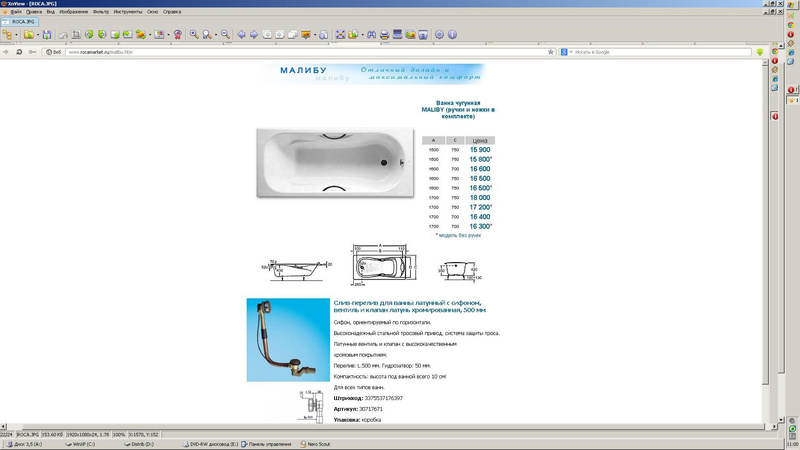Expand dropdown arrow beside middle zoom magnifier
Image resolution: width=800 pixels, height=450 pixels.
(215, 35)
